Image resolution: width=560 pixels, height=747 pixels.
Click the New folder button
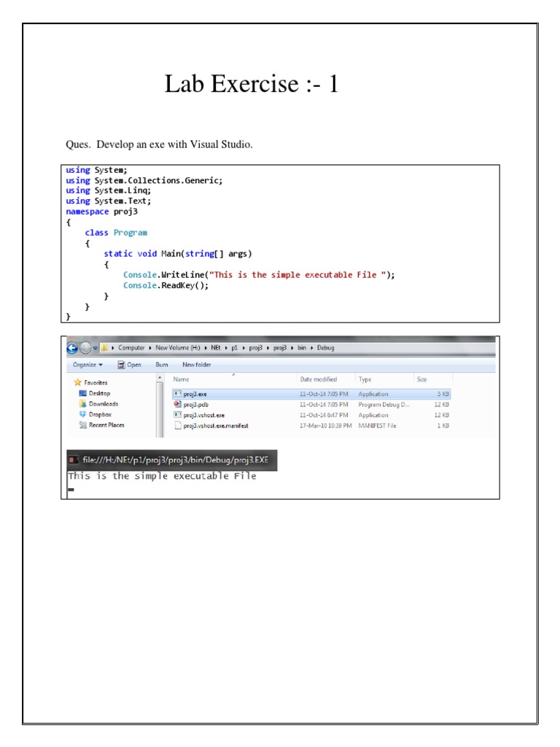(197, 365)
